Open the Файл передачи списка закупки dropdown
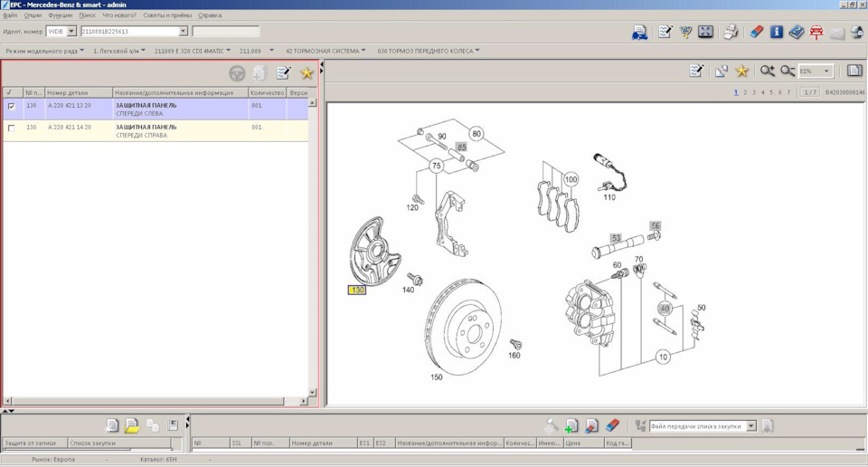The image size is (868, 467). coord(751,426)
